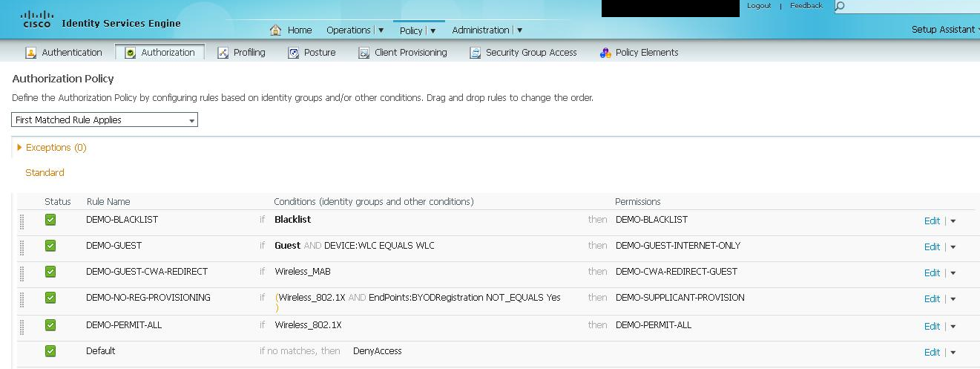Switch to the Authentication tab
Image resolution: width=980 pixels, height=369 pixels.
(72, 53)
